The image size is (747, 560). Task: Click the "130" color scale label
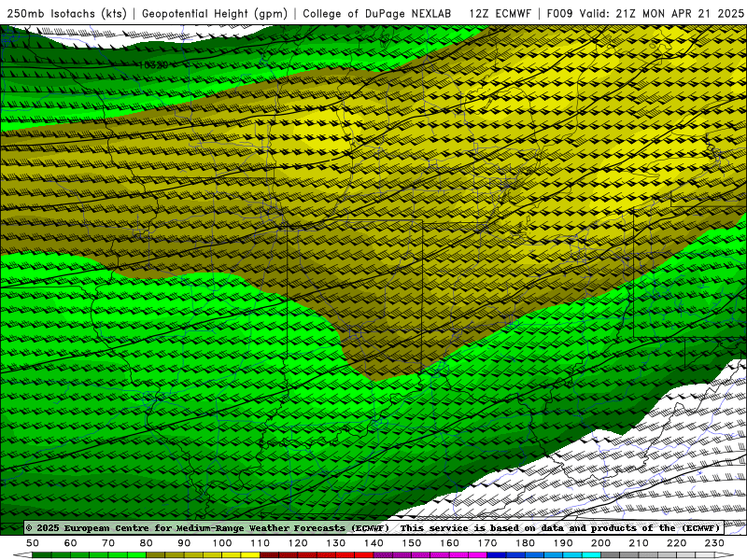coord(336,543)
